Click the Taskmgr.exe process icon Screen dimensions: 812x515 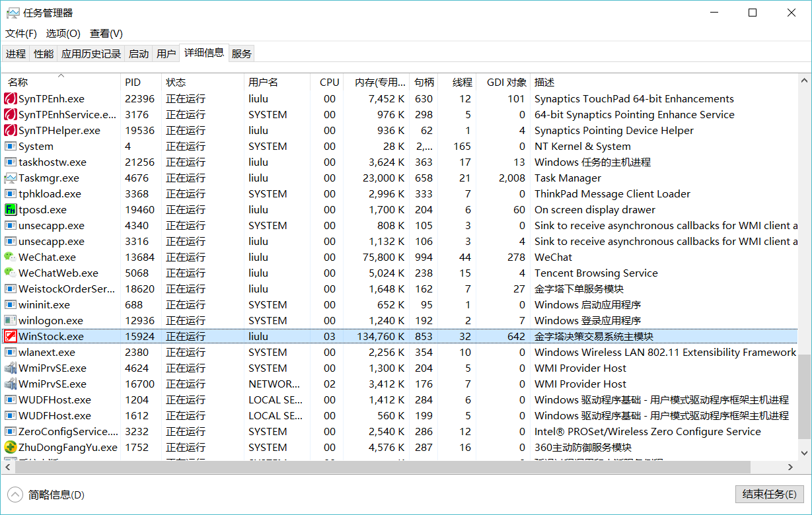[11, 178]
